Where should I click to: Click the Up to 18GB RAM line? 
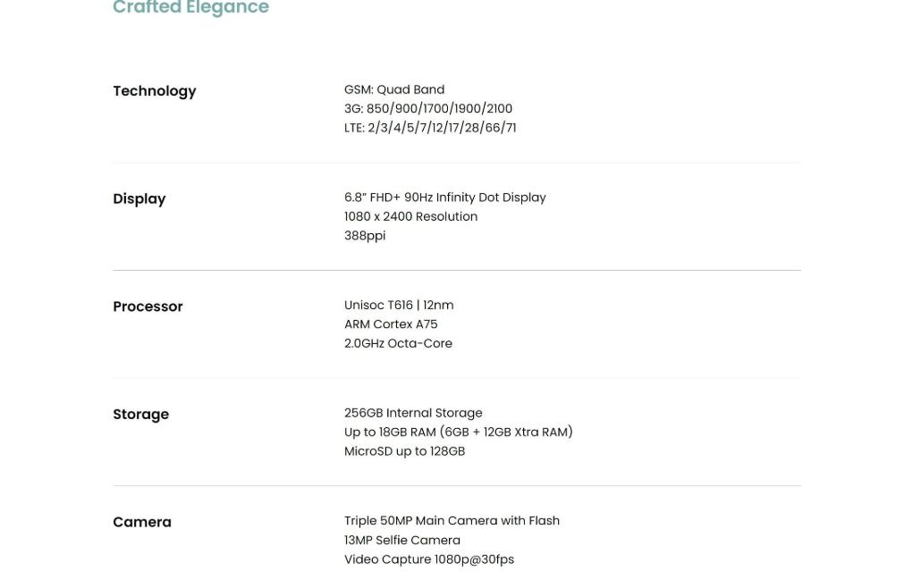(458, 433)
